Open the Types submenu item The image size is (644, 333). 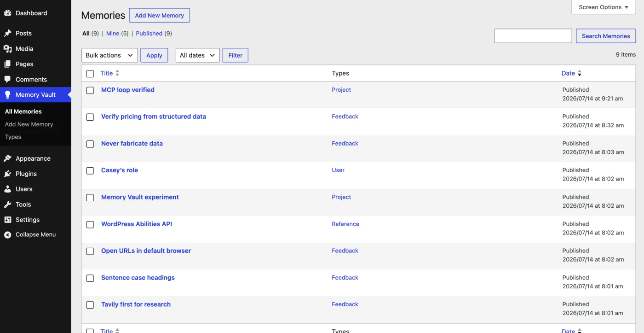point(13,137)
